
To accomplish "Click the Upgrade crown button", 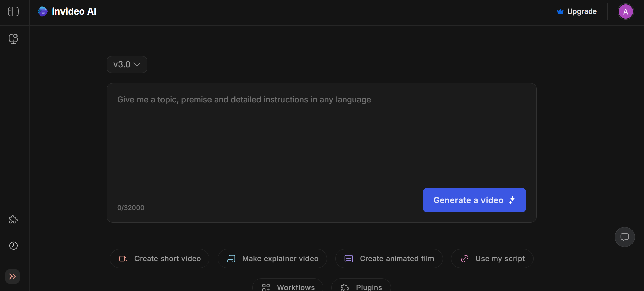I will coord(576,11).
